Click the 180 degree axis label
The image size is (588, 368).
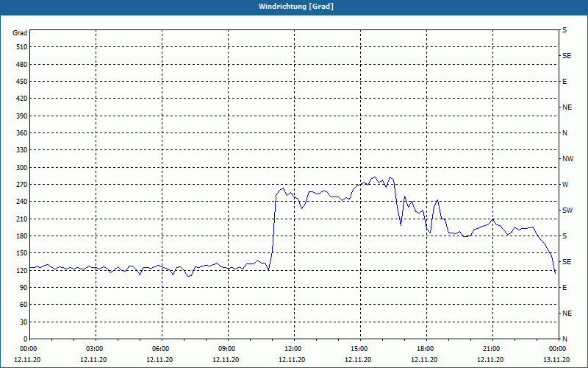(22, 236)
